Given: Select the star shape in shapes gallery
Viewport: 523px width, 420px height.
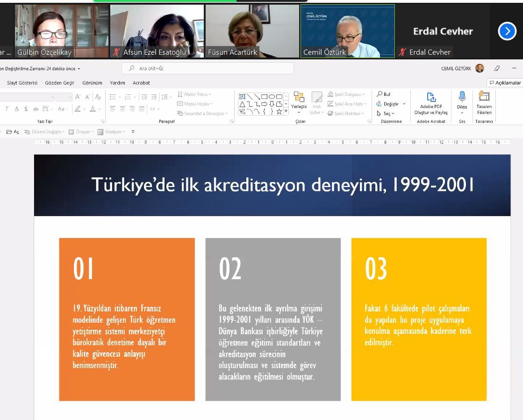Looking at the screenshot, I should coord(279,112).
